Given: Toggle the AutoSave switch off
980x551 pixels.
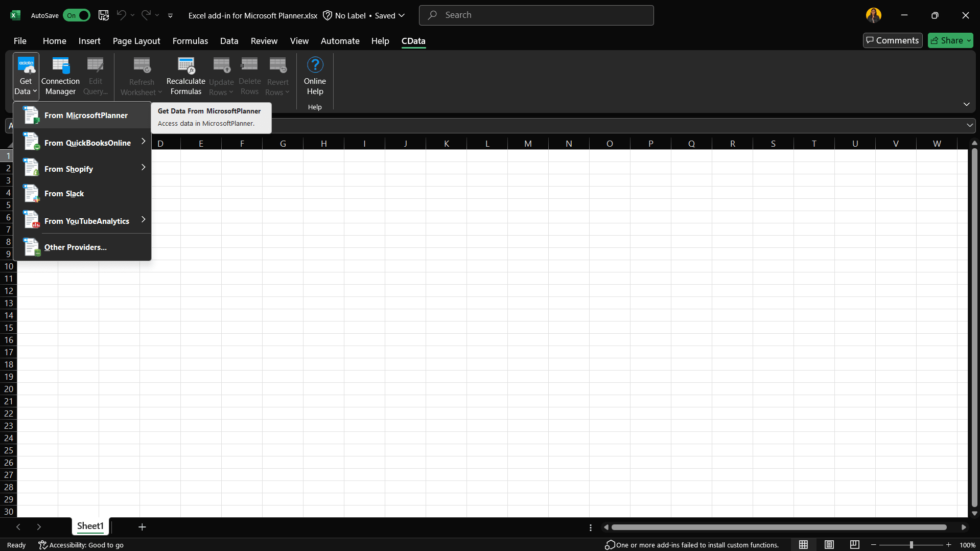Looking at the screenshot, I should coord(77,15).
